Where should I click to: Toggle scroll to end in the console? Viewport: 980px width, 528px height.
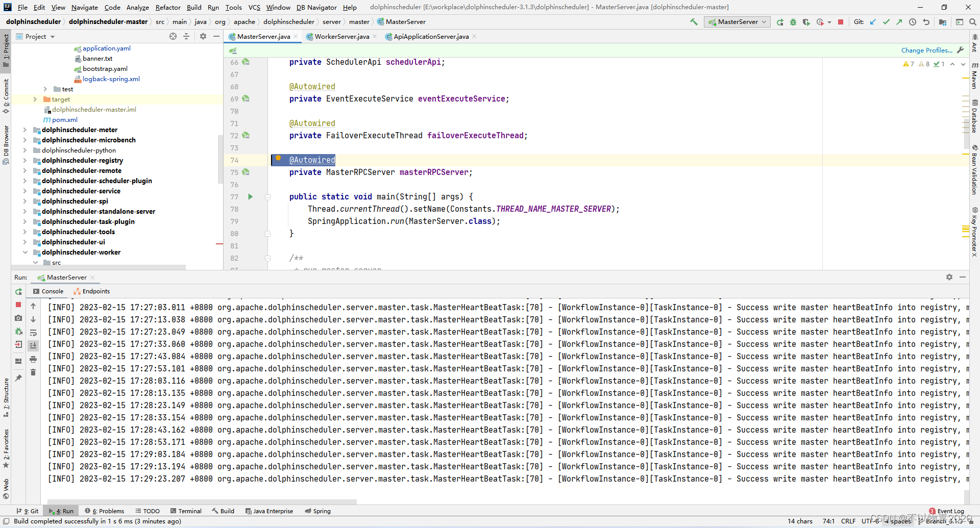tap(33, 345)
